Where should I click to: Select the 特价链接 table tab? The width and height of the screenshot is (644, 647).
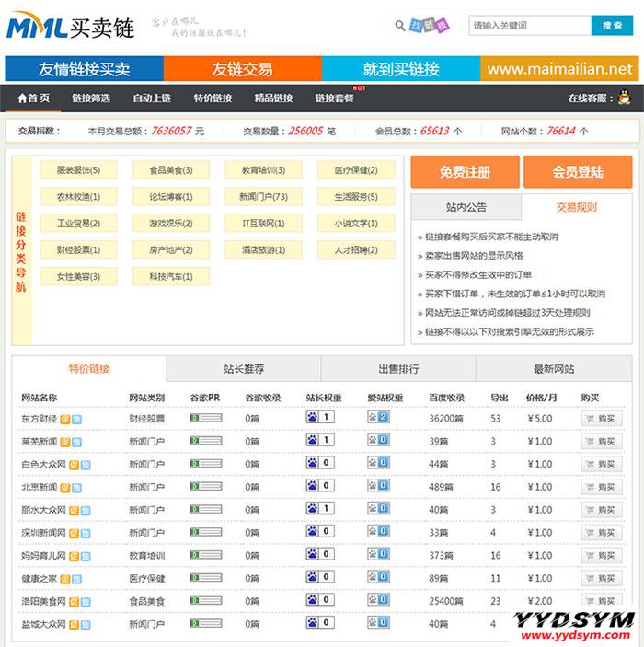[89, 368]
